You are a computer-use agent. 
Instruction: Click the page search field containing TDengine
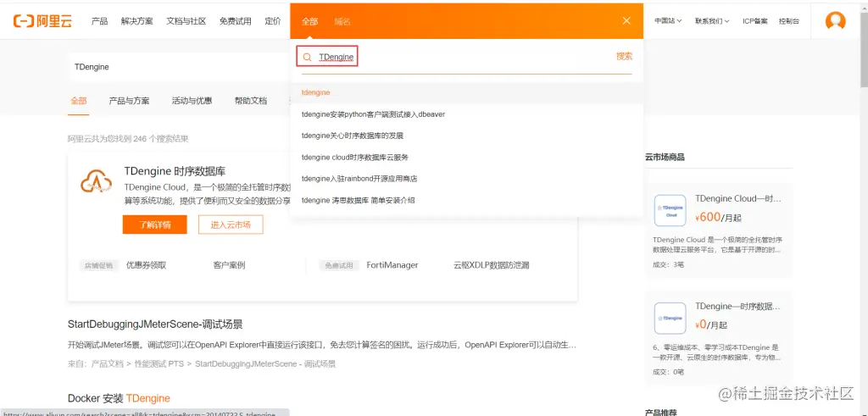pyautogui.click(x=178, y=66)
